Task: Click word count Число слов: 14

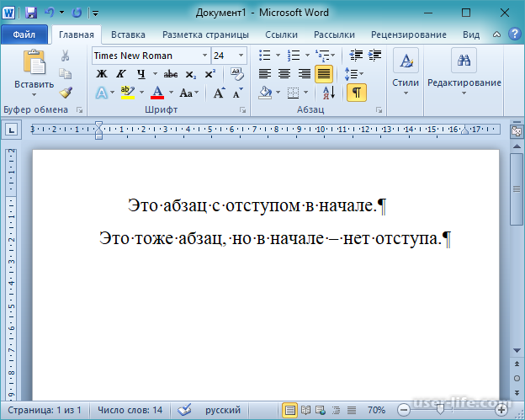Action: 130,410
